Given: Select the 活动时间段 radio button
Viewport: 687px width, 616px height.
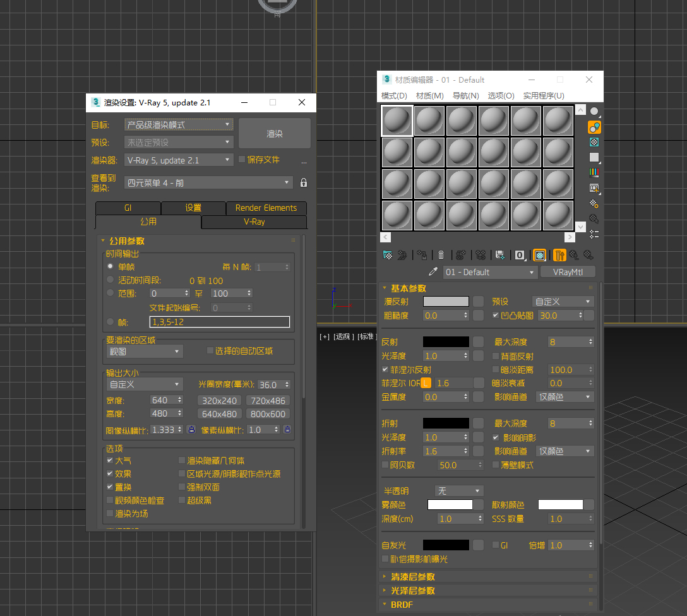Looking at the screenshot, I should click(x=111, y=280).
